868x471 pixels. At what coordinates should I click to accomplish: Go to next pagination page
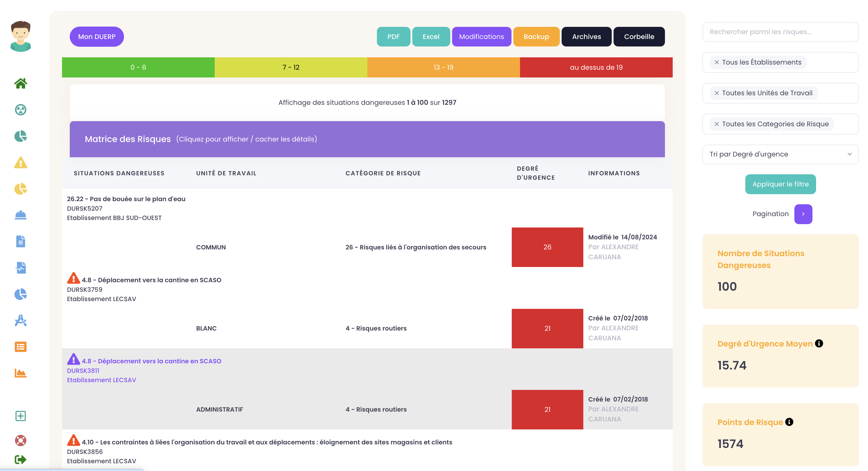click(x=803, y=214)
